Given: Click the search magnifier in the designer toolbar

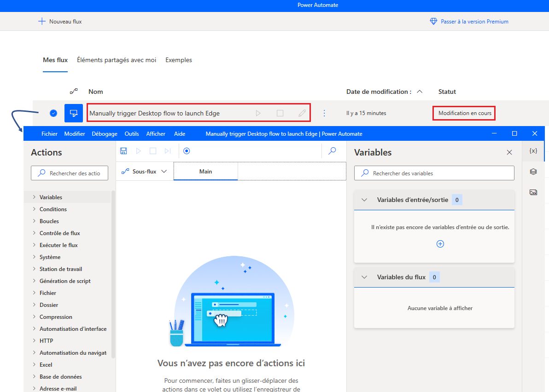Looking at the screenshot, I should 332,151.
